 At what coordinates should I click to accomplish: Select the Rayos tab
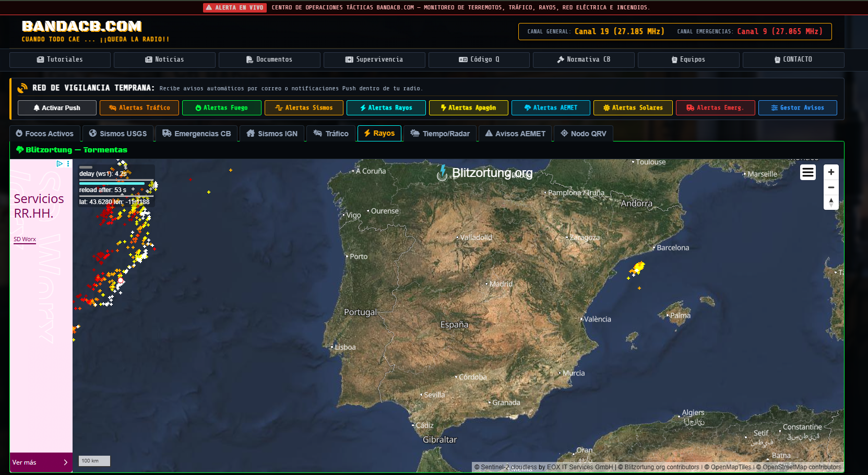pyautogui.click(x=379, y=133)
